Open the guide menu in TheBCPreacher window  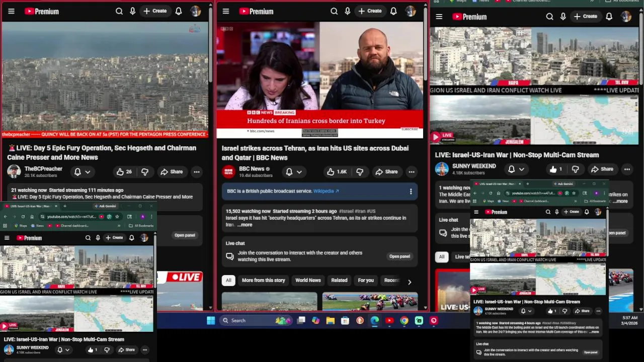[11, 11]
